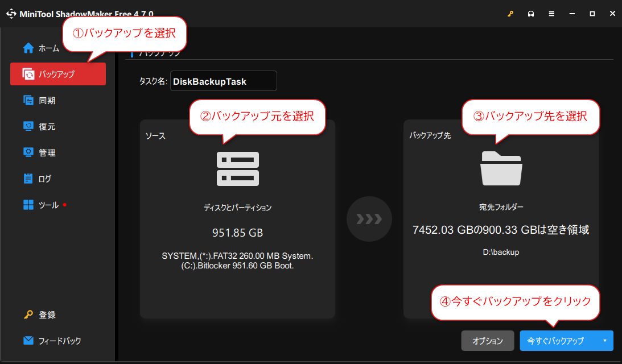
Task: Click the Home house icon in sidebar
Action: pos(28,48)
